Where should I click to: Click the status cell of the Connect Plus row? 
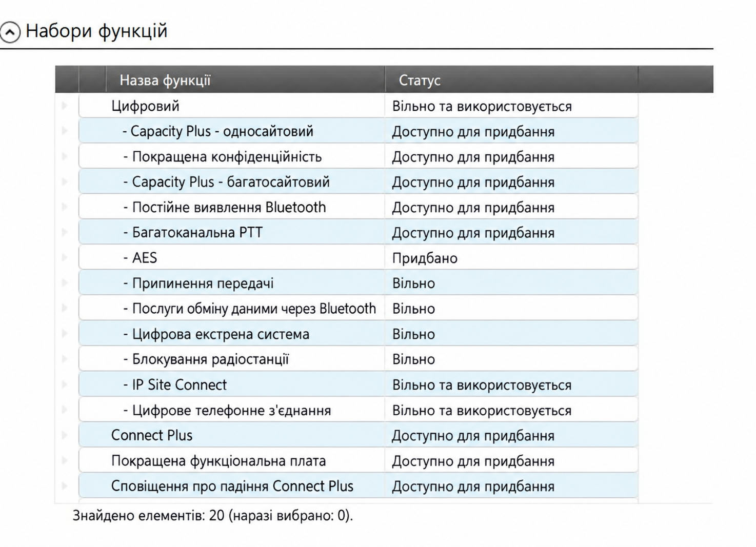[473, 436]
